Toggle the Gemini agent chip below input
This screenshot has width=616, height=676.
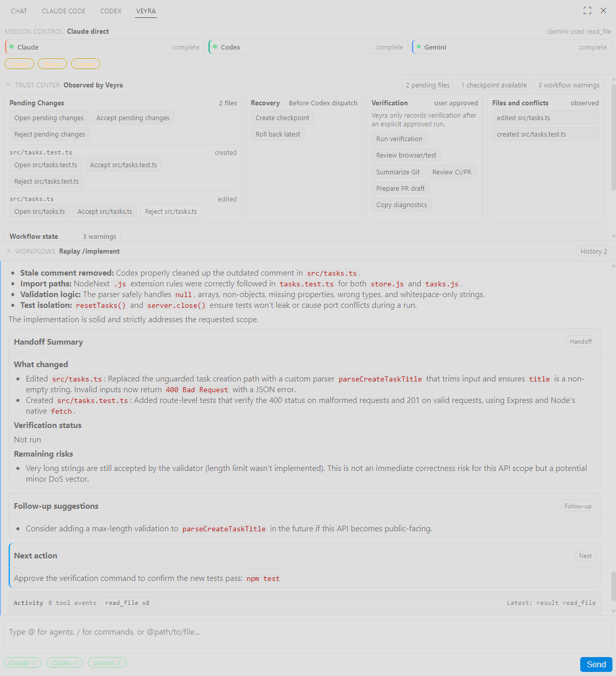point(107,663)
